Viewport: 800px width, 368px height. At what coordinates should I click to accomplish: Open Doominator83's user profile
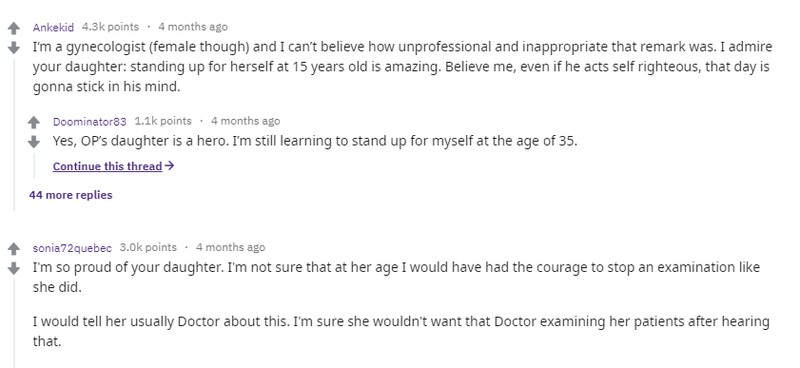point(89,121)
